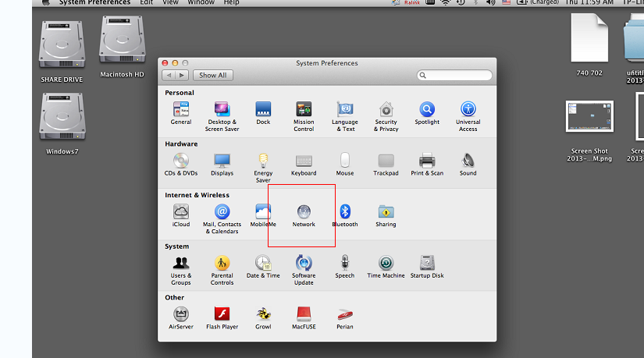Open Mouse preferences

click(x=345, y=165)
